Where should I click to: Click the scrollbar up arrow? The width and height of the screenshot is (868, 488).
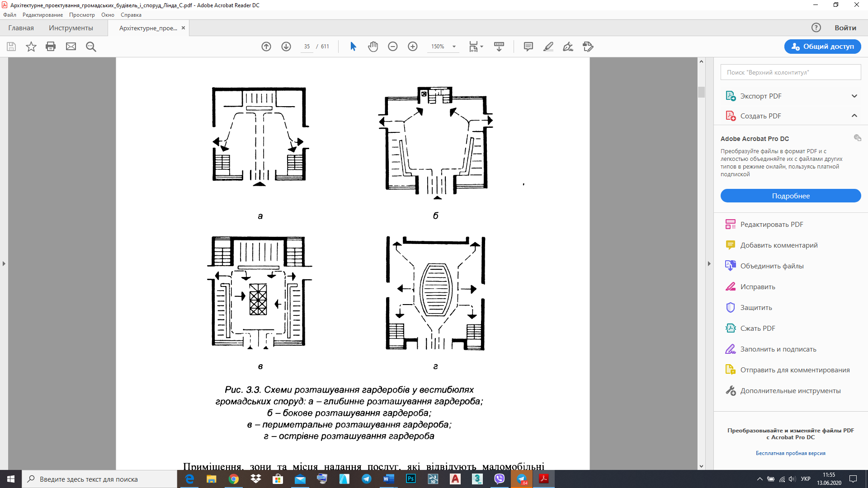pos(701,61)
